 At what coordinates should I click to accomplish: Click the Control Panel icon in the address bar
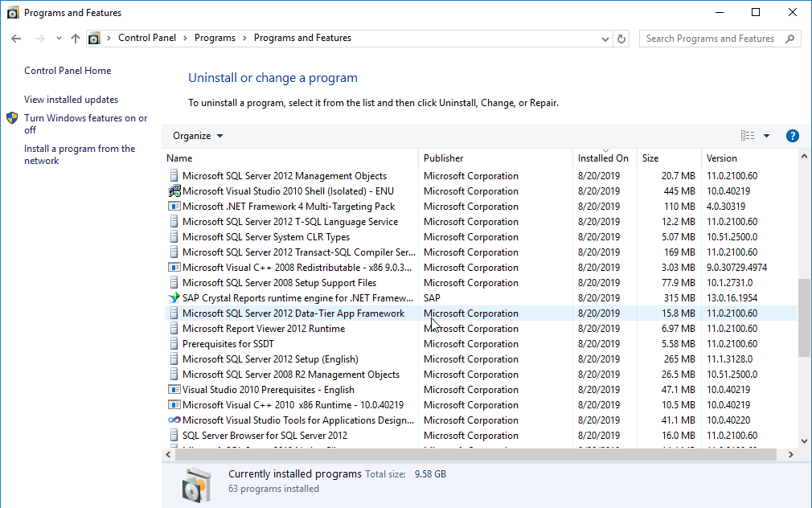[x=94, y=39]
